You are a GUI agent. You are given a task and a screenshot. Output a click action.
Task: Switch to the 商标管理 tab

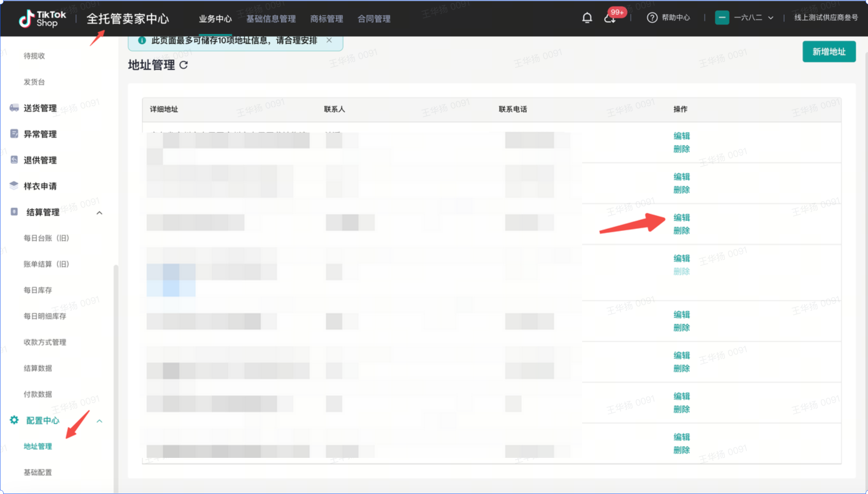[326, 19]
